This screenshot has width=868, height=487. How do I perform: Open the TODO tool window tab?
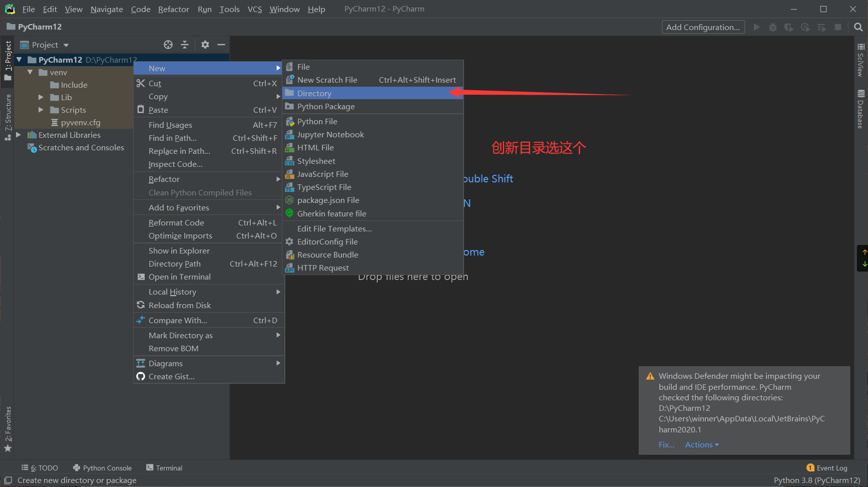pyautogui.click(x=40, y=468)
